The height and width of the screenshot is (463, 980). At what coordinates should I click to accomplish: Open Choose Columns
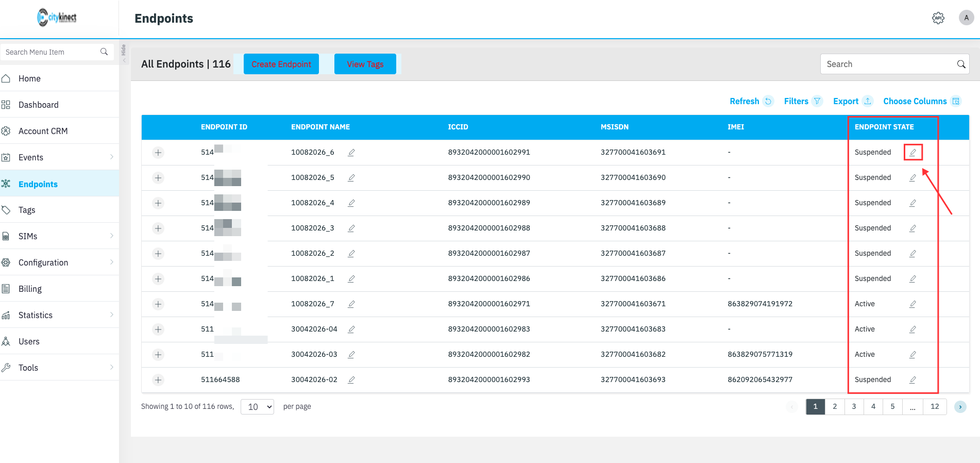[x=922, y=101]
